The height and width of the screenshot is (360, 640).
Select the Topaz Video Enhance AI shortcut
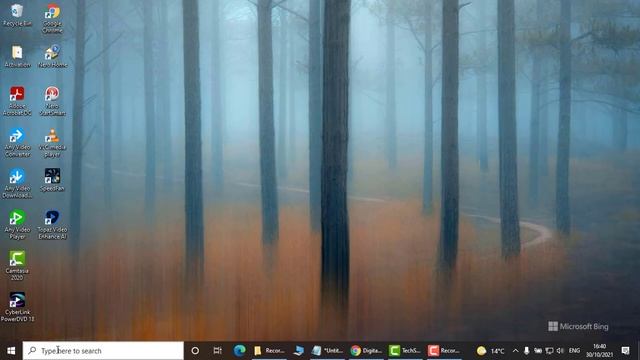[53, 224]
